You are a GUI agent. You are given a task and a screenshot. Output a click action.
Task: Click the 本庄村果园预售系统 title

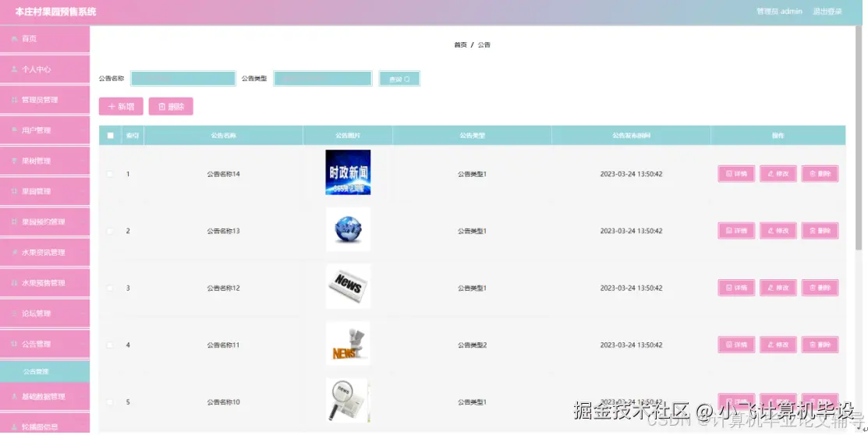[x=55, y=12]
